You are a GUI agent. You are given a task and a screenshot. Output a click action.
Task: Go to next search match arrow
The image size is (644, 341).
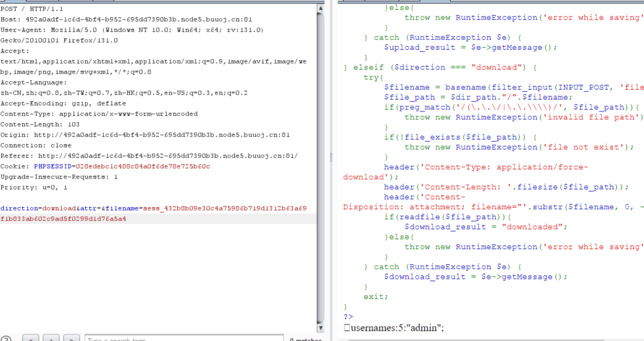coord(72,338)
